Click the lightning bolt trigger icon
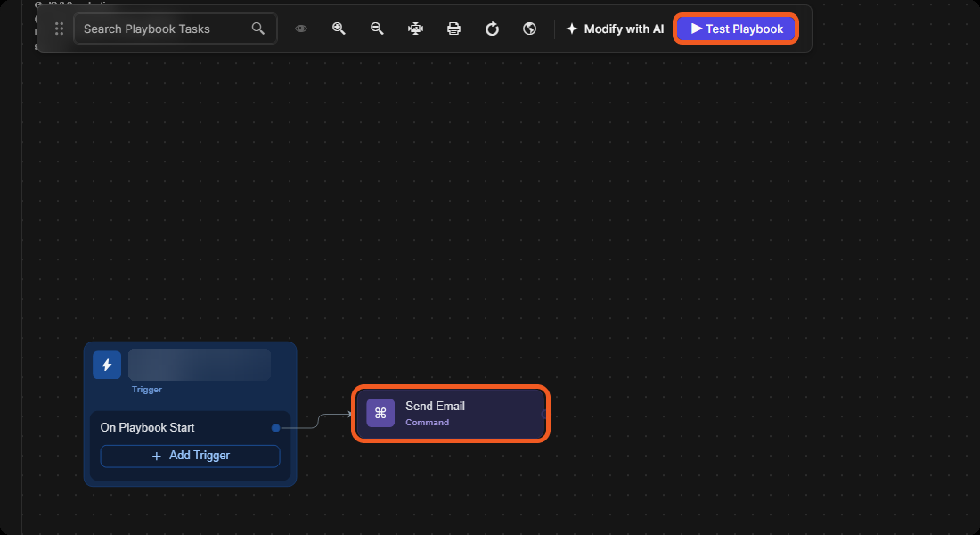 click(107, 365)
